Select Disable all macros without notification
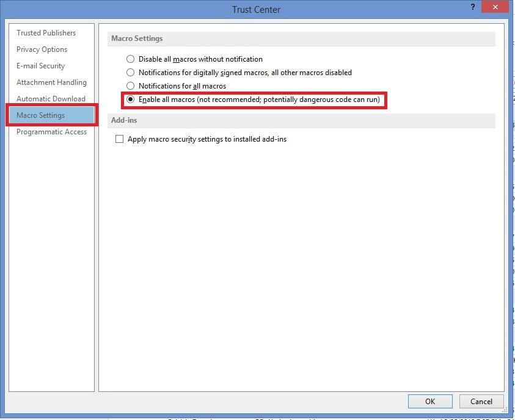The height and width of the screenshot is (420, 515). pyautogui.click(x=130, y=59)
